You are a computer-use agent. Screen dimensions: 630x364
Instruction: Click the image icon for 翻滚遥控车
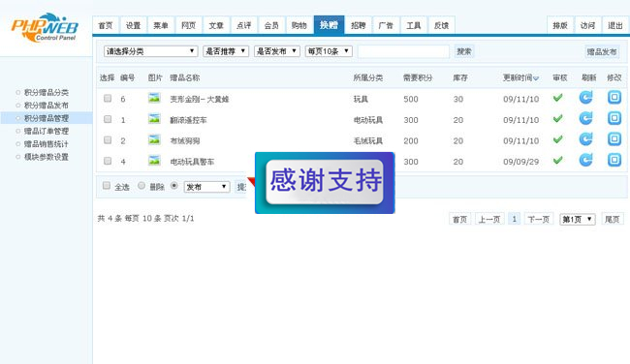[x=154, y=118]
